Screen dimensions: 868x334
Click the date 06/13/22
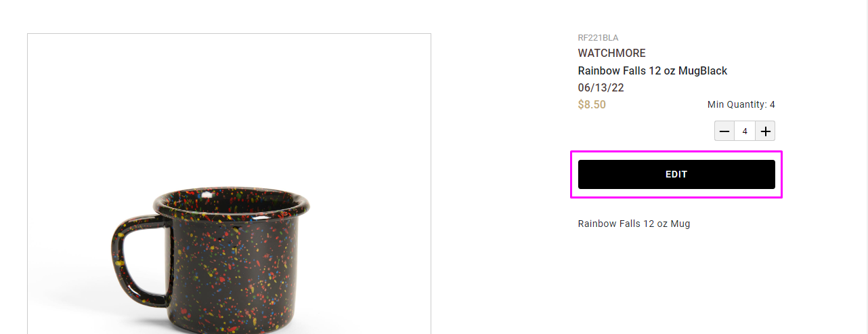click(x=601, y=88)
